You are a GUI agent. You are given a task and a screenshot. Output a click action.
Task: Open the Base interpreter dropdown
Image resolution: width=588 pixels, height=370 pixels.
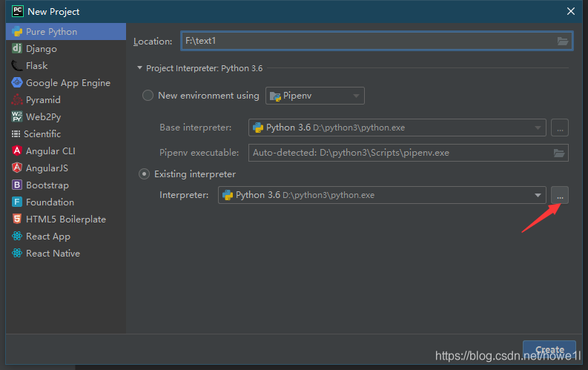(397, 128)
